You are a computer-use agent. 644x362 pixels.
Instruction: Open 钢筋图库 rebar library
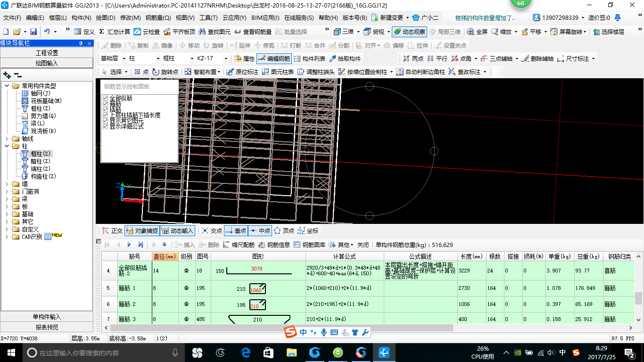(x=309, y=245)
